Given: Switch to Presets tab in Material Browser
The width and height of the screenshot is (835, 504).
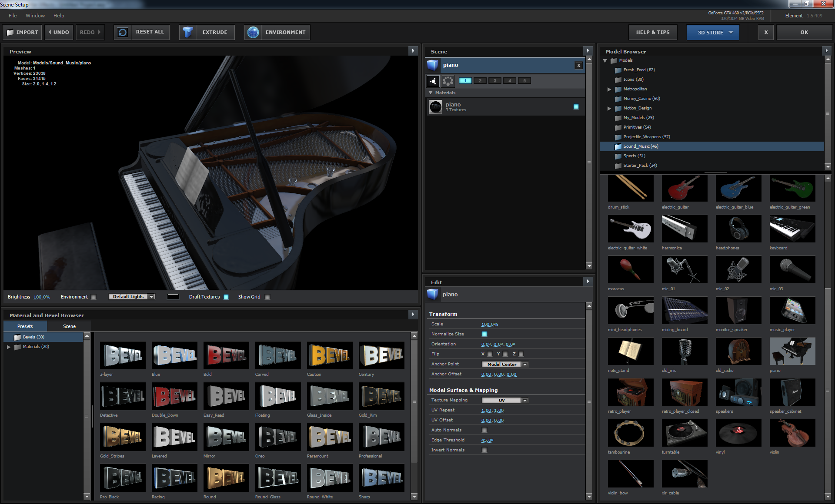Looking at the screenshot, I should (25, 326).
